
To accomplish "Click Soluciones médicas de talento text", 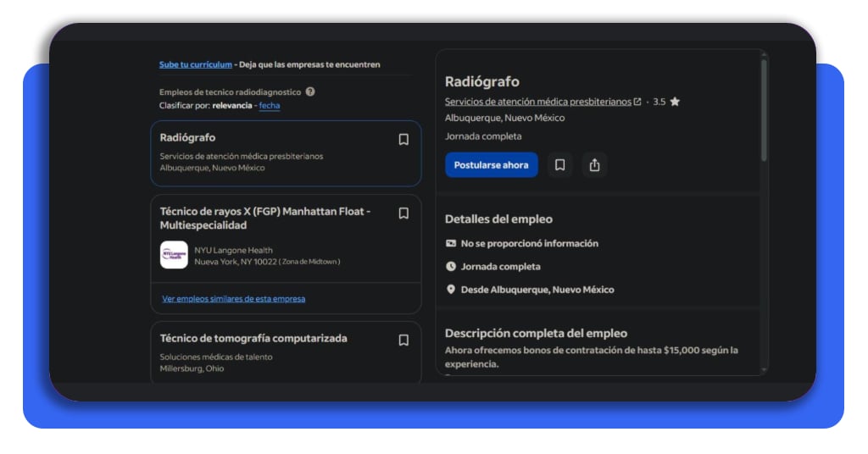I will pos(216,357).
